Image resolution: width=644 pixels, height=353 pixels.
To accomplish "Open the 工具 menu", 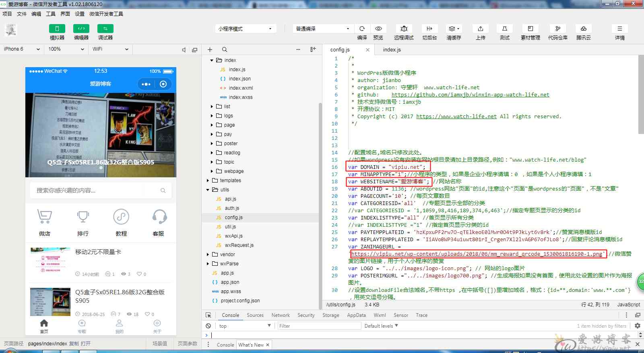I will click(x=51, y=14).
